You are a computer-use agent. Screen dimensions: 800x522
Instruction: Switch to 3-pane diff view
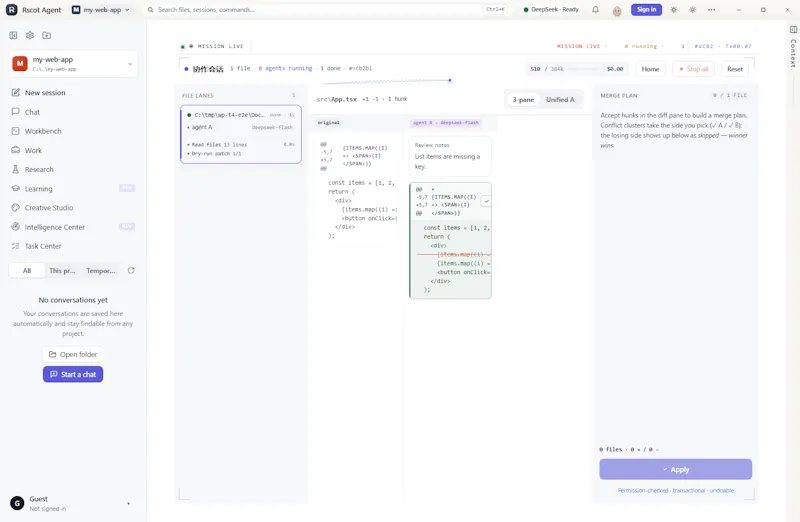[x=523, y=100]
